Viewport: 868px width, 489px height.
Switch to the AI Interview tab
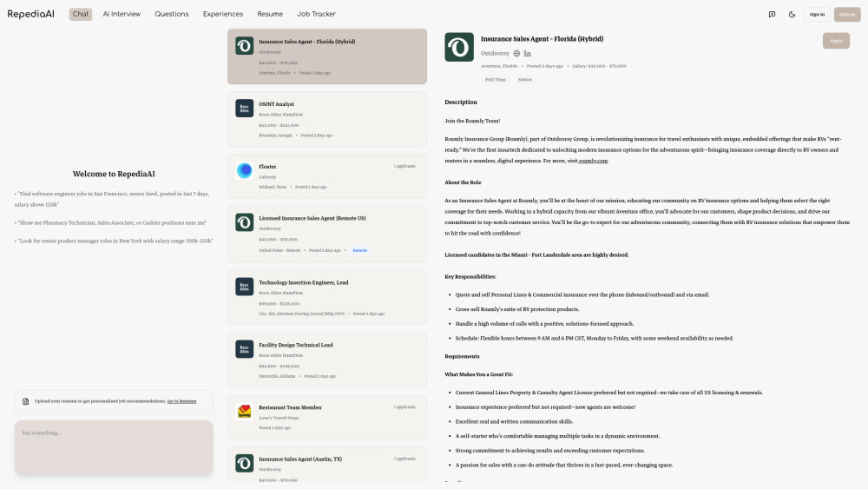[122, 14]
